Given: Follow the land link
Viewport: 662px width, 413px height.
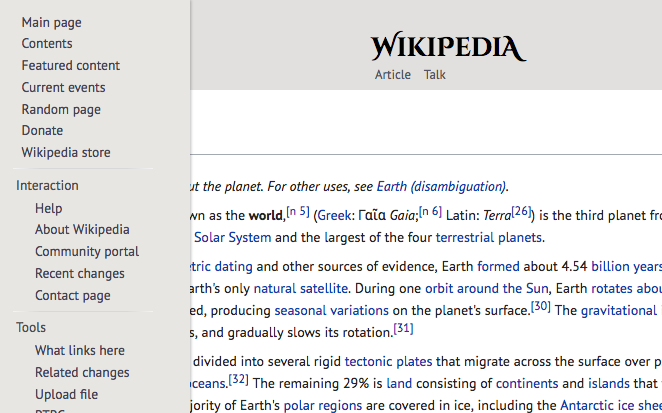Looking at the screenshot, I should coord(399,383).
